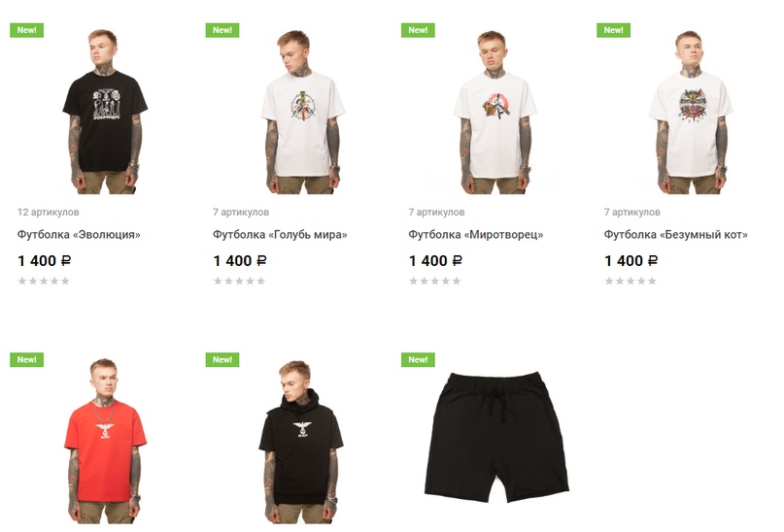The image size is (784, 532).
Task: Click the Безумный кот t-shirt photo
Action: click(691, 112)
